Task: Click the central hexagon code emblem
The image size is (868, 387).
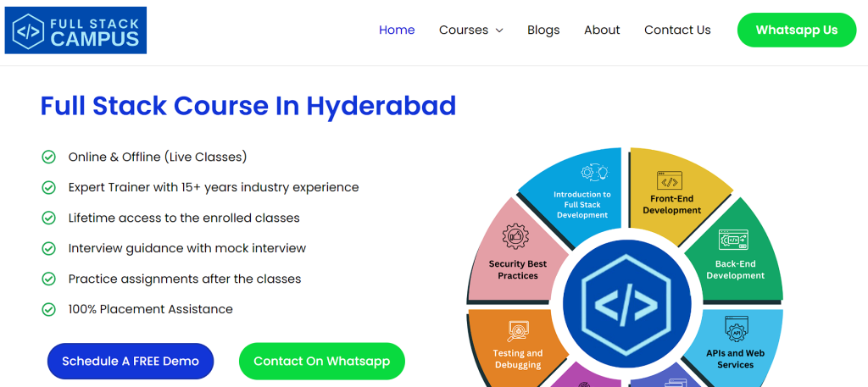Action: click(626, 305)
